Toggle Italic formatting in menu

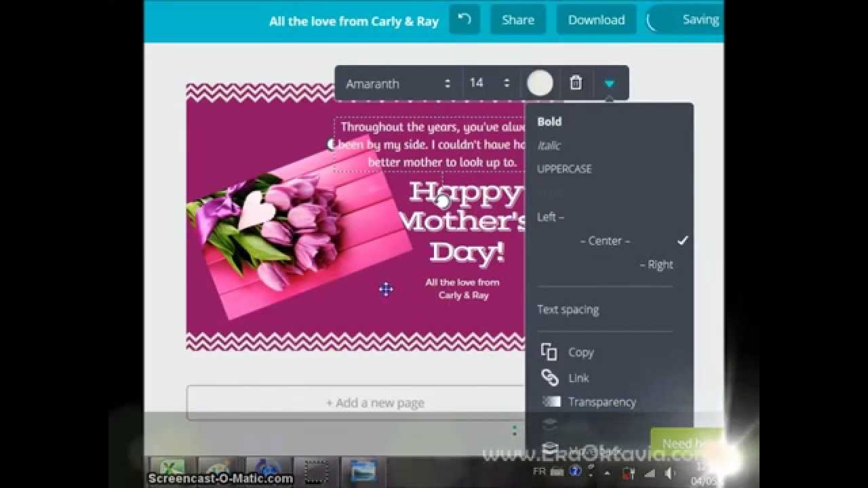(x=549, y=145)
